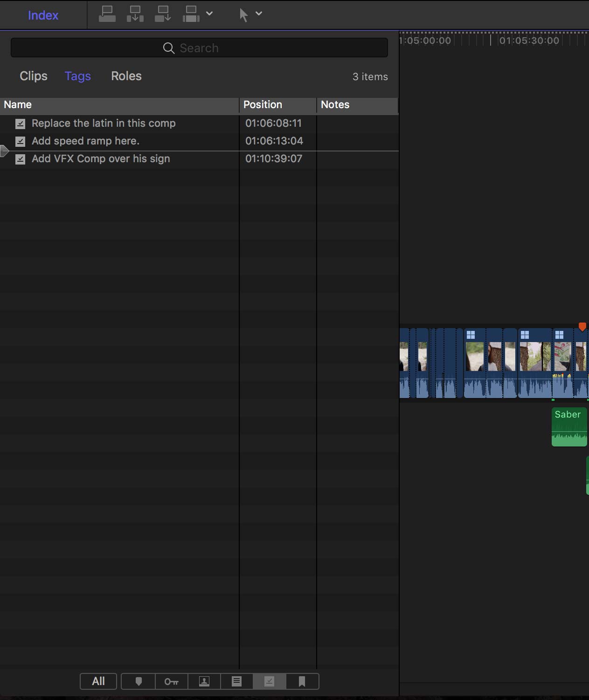Toggle checkbox for Add VFX Comp over his sign
The image size is (589, 700).
pyautogui.click(x=20, y=159)
